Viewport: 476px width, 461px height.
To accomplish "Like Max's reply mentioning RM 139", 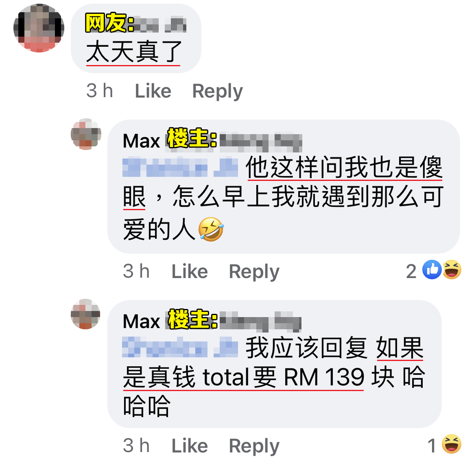I will 190,446.
